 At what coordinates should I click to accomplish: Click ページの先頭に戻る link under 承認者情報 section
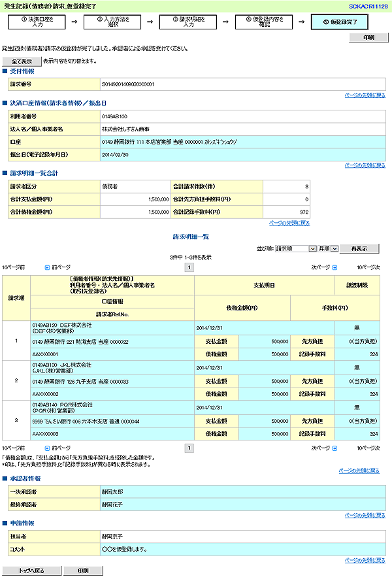click(x=364, y=515)
